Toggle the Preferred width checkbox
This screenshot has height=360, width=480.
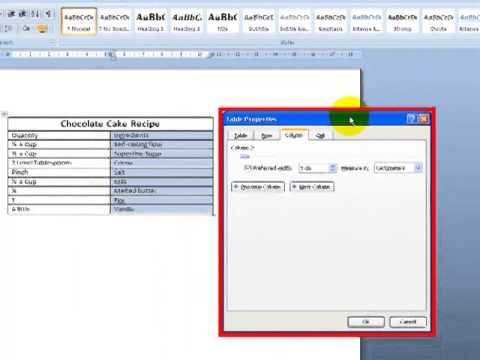[247, 168]
